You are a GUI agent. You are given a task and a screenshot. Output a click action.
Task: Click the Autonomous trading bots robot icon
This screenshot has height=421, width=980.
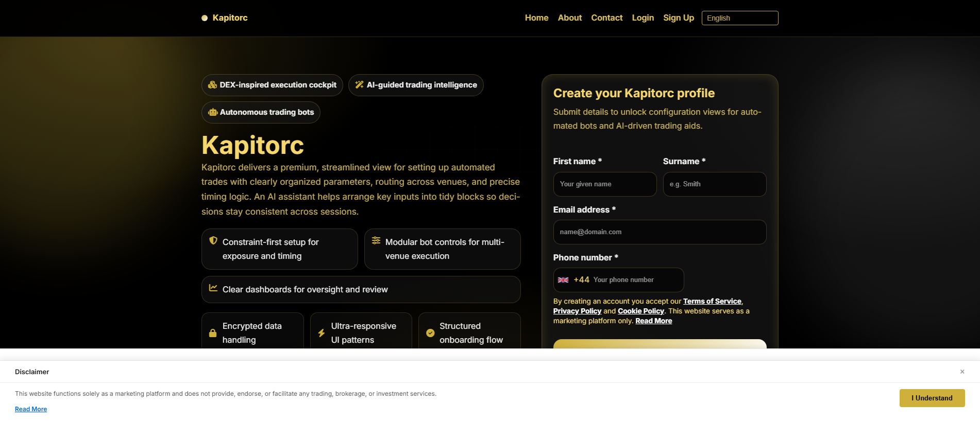tap(213, 112)
